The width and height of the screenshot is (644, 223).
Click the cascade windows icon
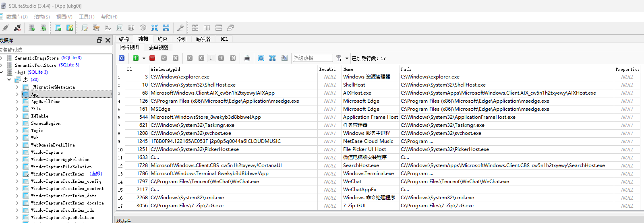230,28
